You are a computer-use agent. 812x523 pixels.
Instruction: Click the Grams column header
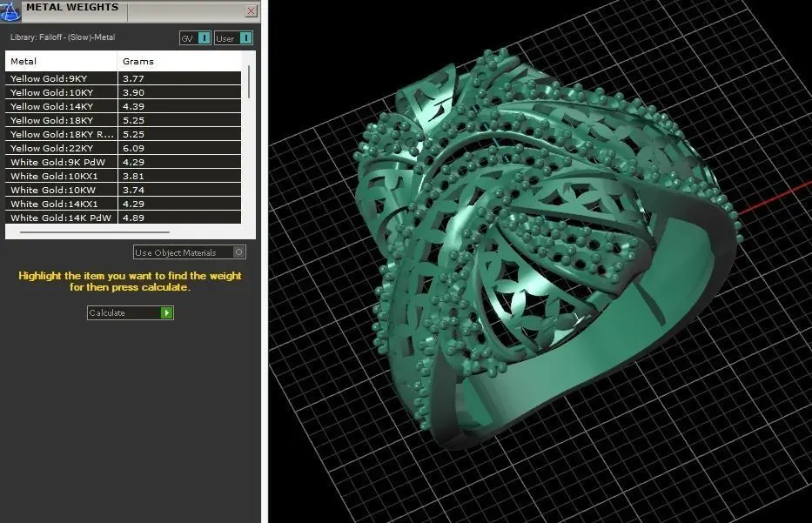(x=179, y=61)
